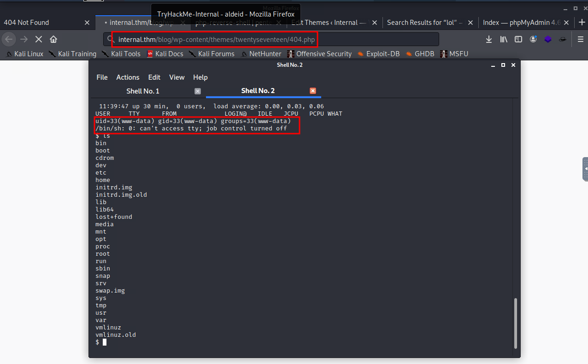Close the internal.thm/blog tab
Screen dimensions: 588x364
pyautogui.click(x=183, y=22)
